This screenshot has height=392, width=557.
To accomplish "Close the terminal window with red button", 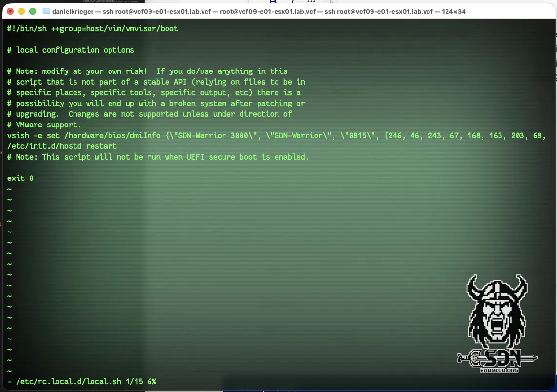I will tap(10, 11).
